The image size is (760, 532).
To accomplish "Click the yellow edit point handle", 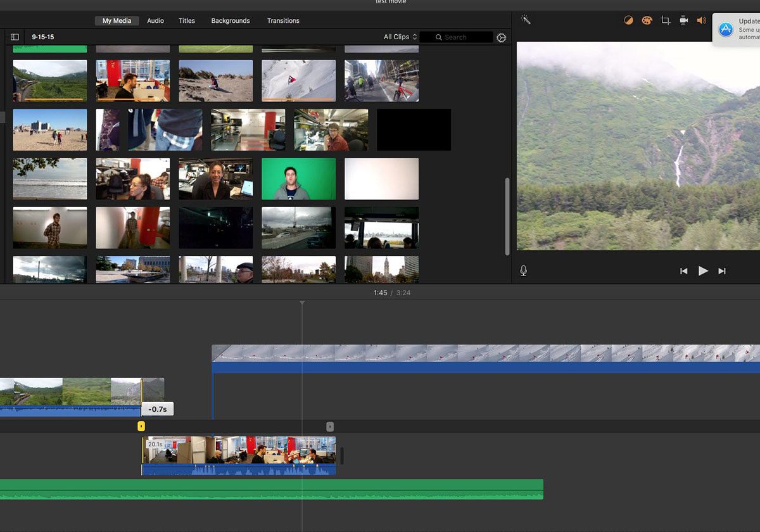I will pyautogui.click(x=141, y=427).
